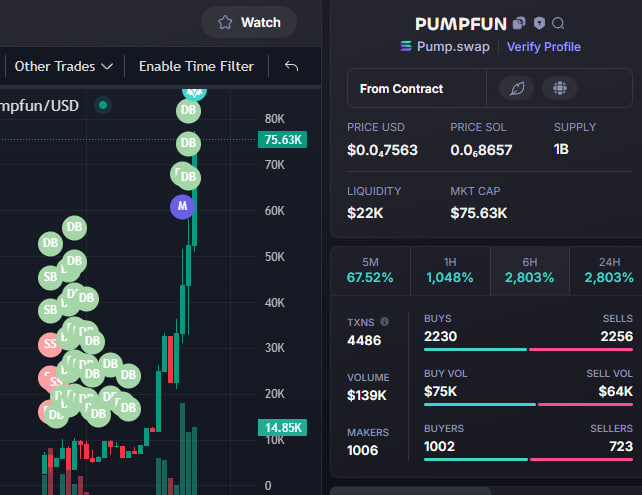This screenshot has width=642, height=495.
Task: Click the SELLS count 2256
Action: point(617,336)
